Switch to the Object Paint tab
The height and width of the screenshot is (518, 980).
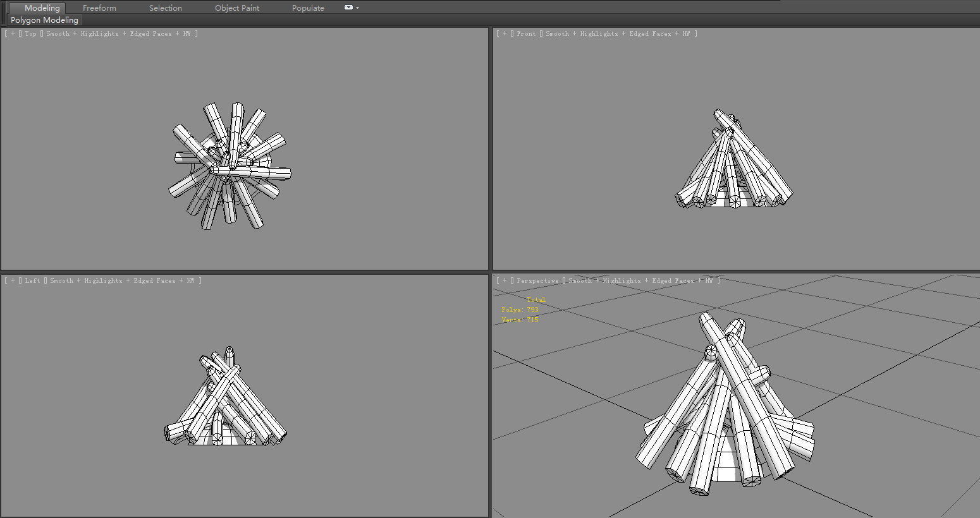pos(237,8)
